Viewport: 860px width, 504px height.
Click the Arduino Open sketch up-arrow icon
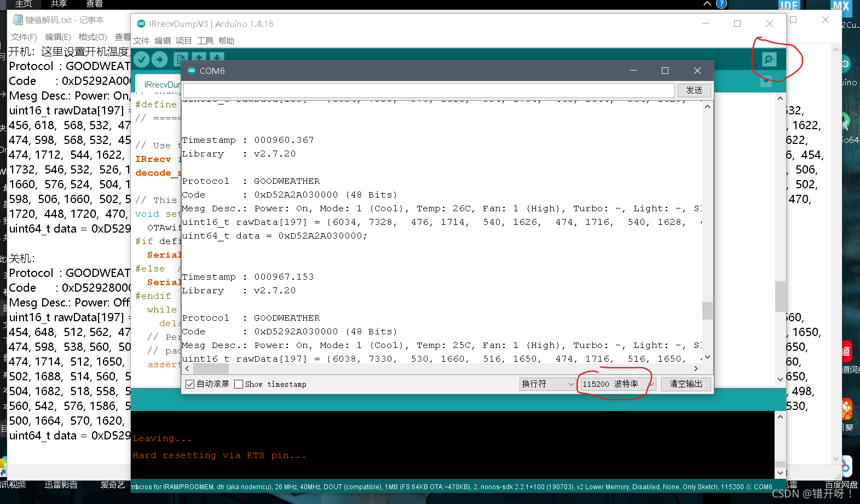[x=199, y=58]
